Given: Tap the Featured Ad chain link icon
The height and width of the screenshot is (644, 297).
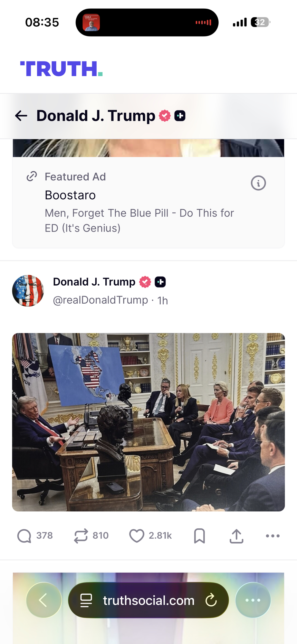Looking at the screenshot, I should point(32,176).
